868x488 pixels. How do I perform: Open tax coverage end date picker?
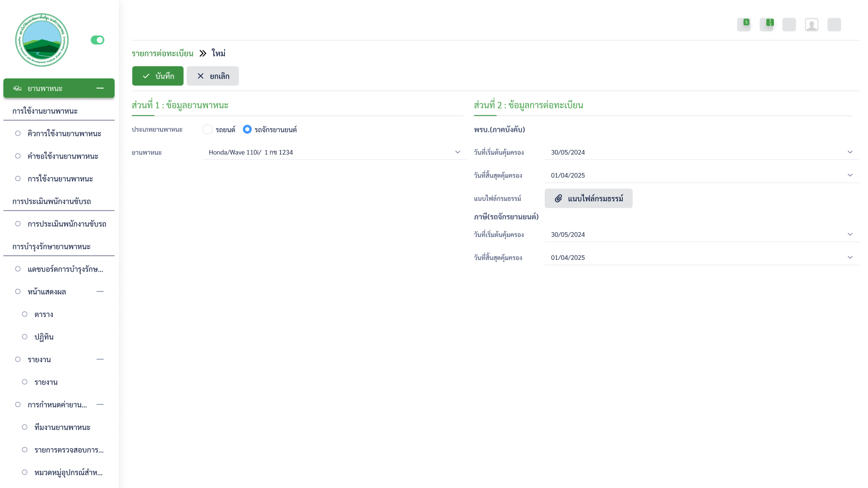point(849,258)
